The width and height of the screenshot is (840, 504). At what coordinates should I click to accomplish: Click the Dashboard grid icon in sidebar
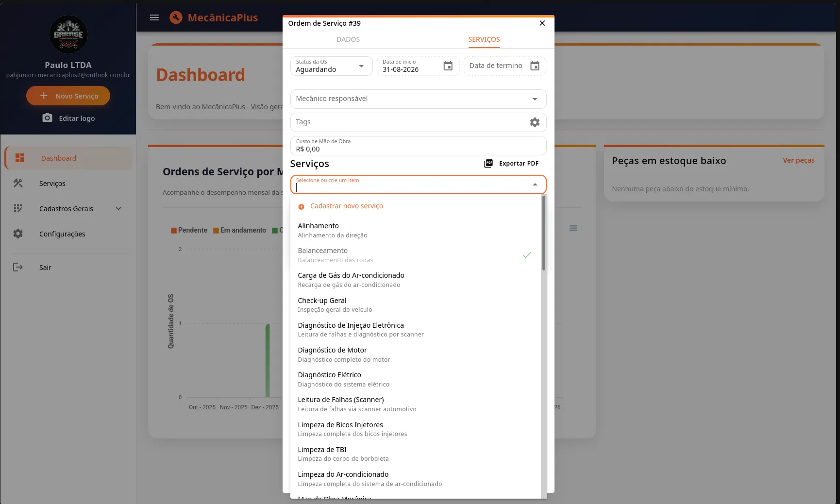tap(20, 158)
